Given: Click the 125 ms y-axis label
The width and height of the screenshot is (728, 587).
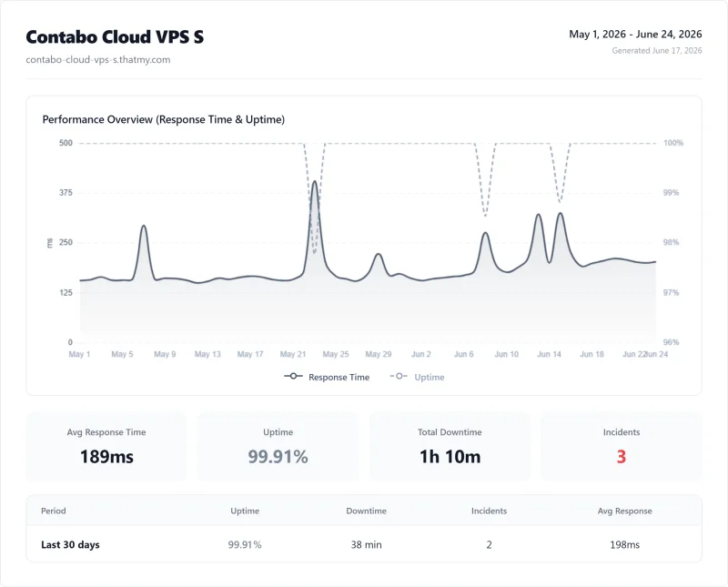Looking at the screenshot, I should (x=66, y=292).
